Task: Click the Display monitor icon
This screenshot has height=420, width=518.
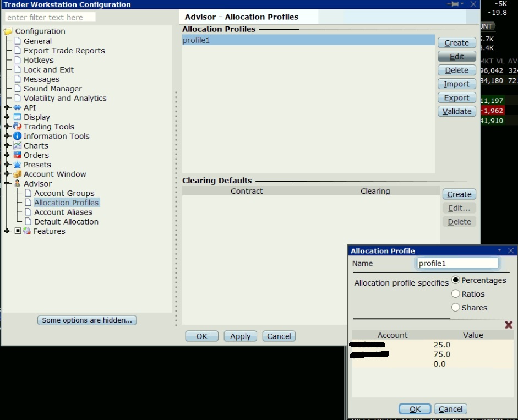Action: pyautogui.click(x=17, y=117)
